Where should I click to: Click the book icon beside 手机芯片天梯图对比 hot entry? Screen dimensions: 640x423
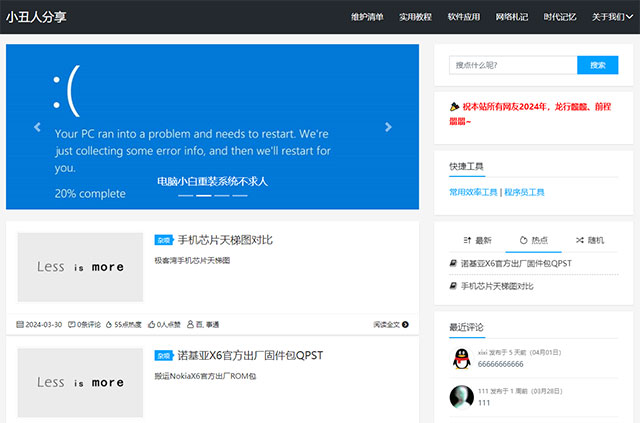click(x=453, y=286)
